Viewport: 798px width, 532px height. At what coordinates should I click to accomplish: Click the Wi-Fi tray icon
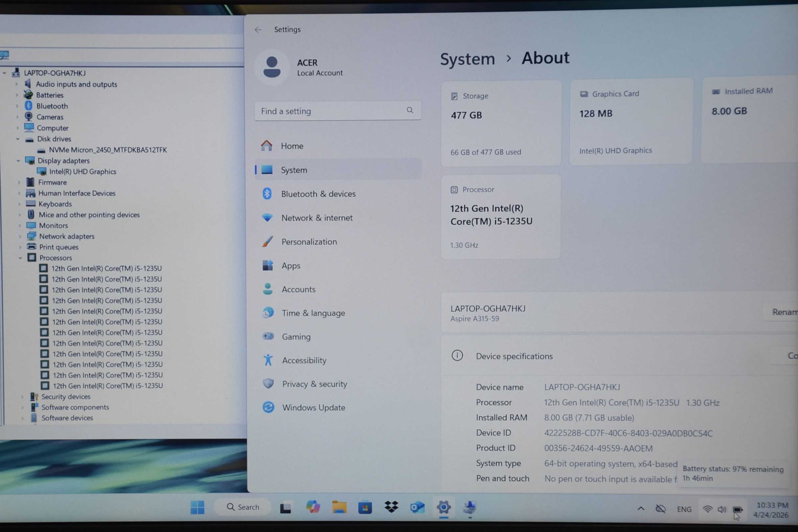pyautogui.click(x=707, y=509)
